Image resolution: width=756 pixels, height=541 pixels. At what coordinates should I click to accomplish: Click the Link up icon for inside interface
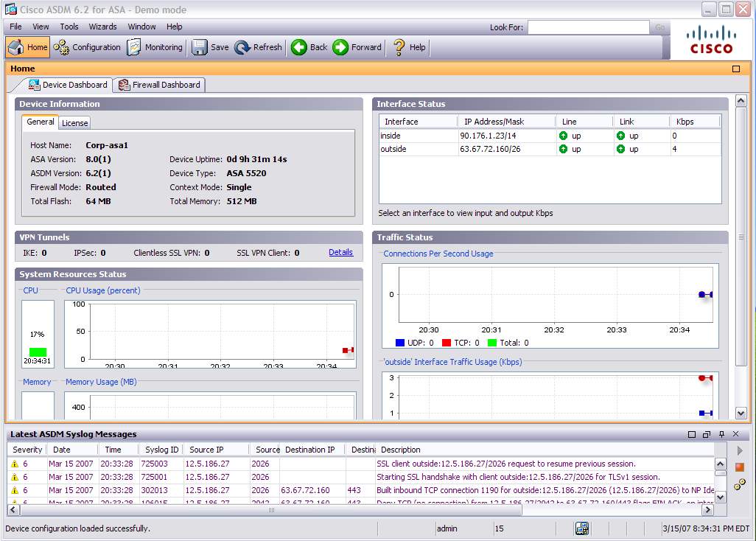620,136
